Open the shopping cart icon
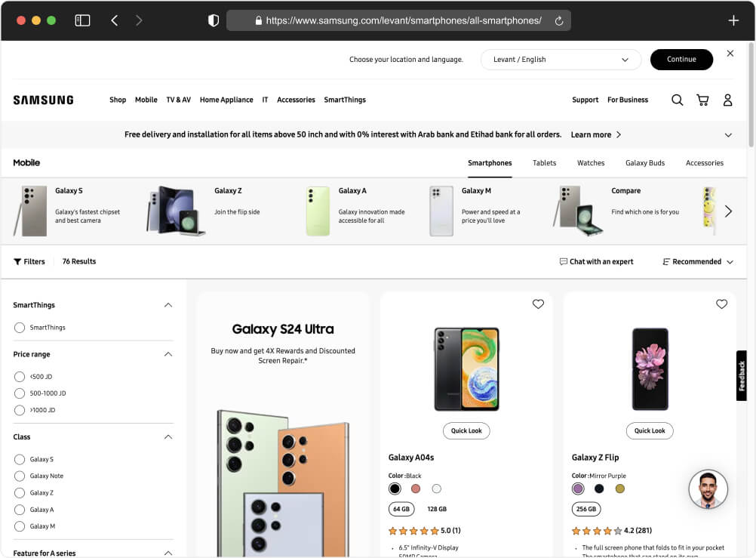This screenshot has width=756, height=558. 702,100
